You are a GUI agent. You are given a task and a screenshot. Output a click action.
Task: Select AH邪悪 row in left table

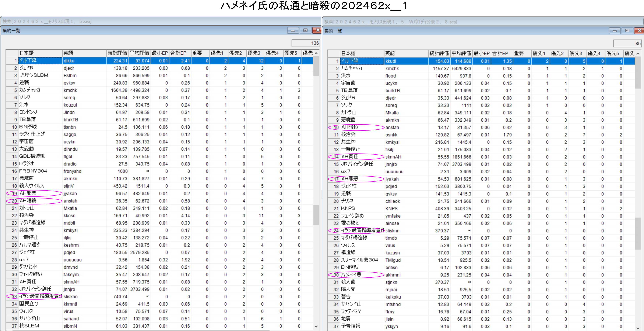[x=159, y=193]
